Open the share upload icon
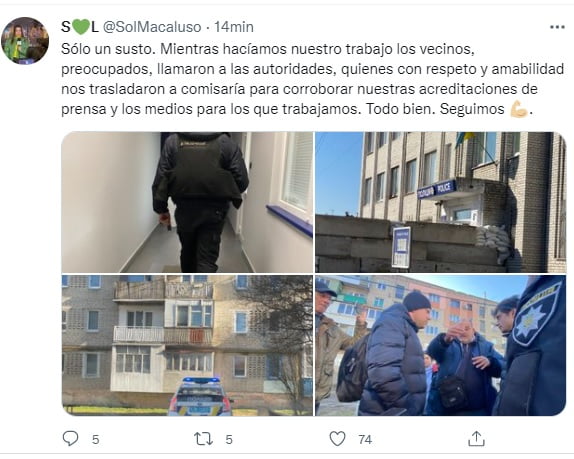This screenshot has height=459, width=574. [x=476, y=439]
